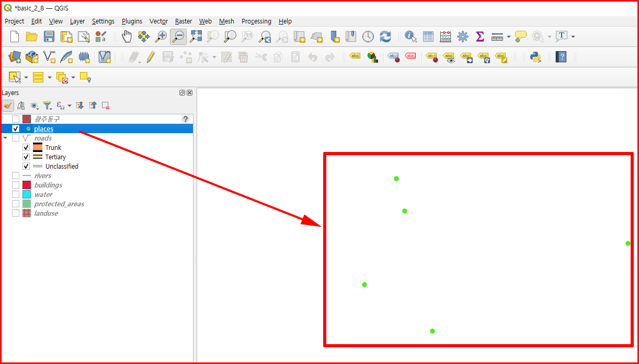
Task: Activate Pan Map to Selection
Action: (144, 37)
